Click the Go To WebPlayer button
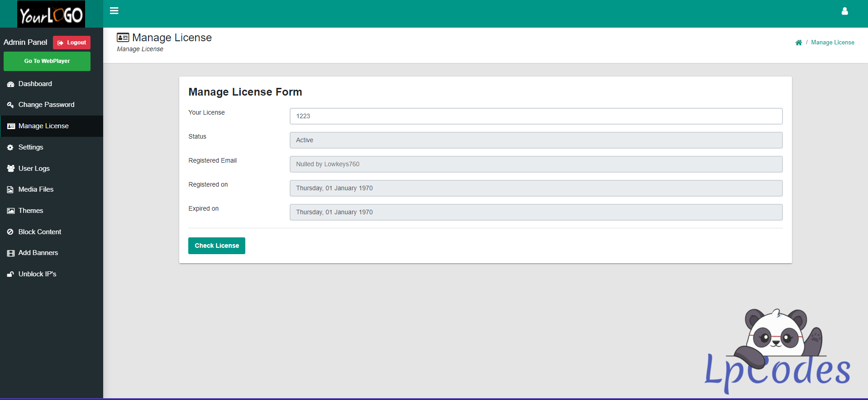 [47, 61]
